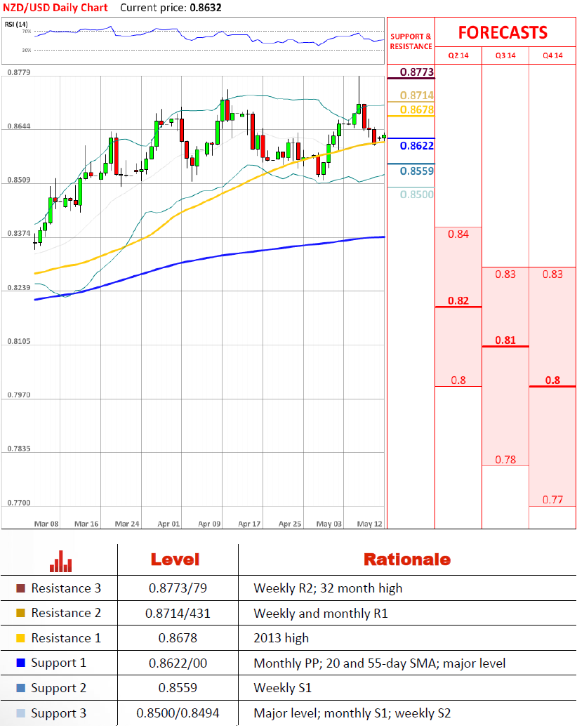Click the SUPPORT & RESISTANCE heading
The width and height of the screenshot is (577, 728).
coord(411,41)
